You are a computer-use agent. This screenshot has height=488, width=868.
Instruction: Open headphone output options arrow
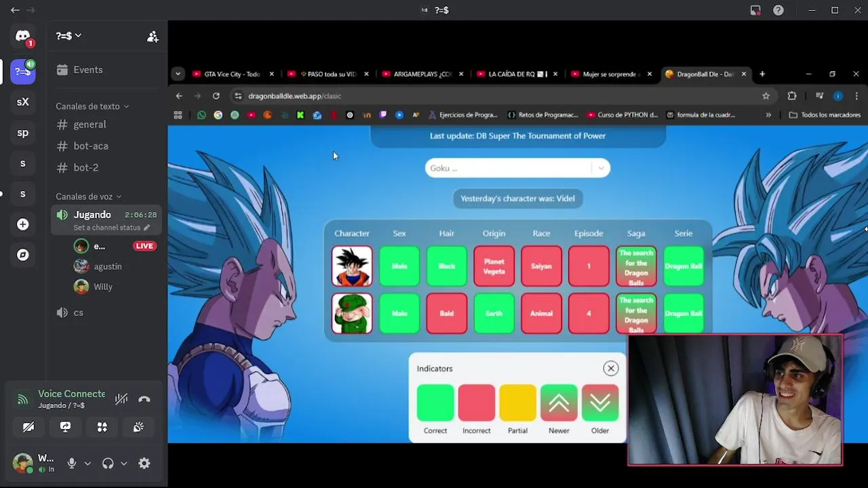pyautogui.click(x=123, y=464)
